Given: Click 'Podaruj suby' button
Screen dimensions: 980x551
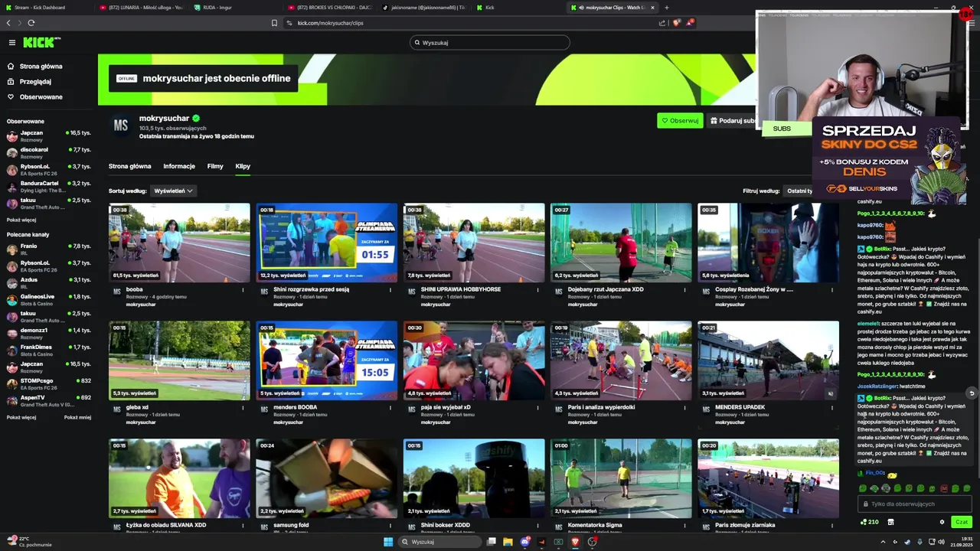Looking at the screenshot, I should [x=731, y=120].
